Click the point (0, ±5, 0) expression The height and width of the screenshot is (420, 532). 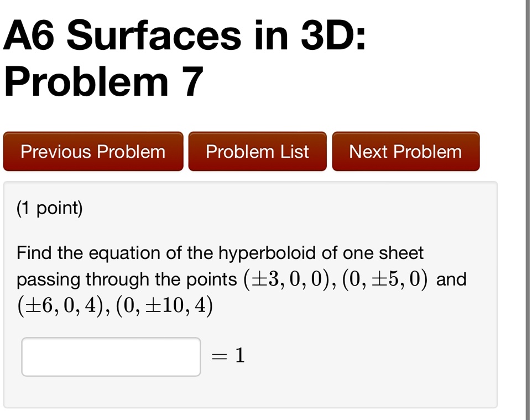[x=385, y=280]
